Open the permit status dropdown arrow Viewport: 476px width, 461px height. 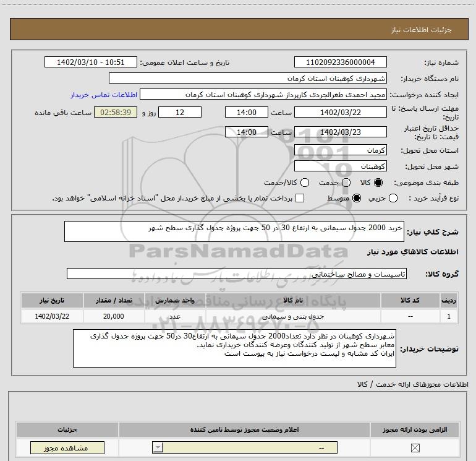pyautogui.click(x=158, y=447)
